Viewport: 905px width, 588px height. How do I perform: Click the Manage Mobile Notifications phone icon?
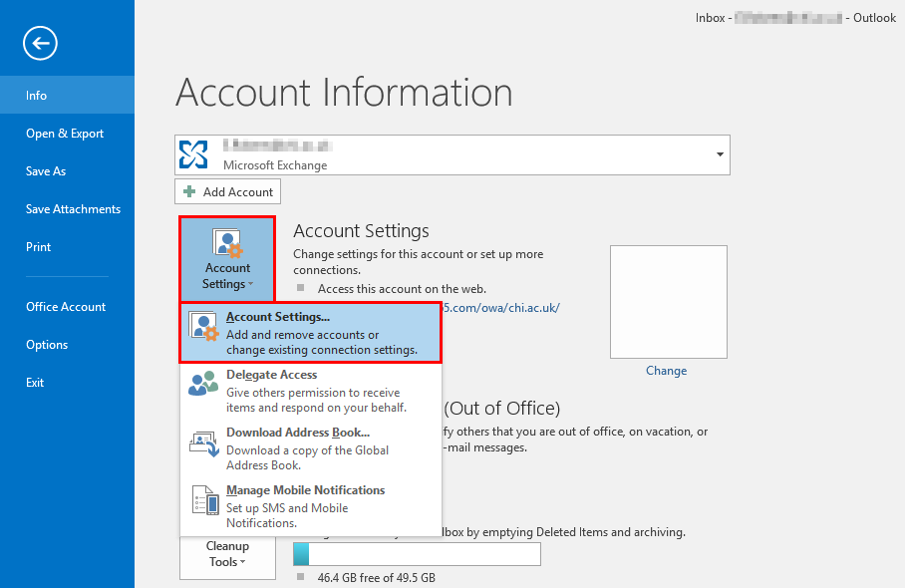pyautogui.click(x=205, y=499)
